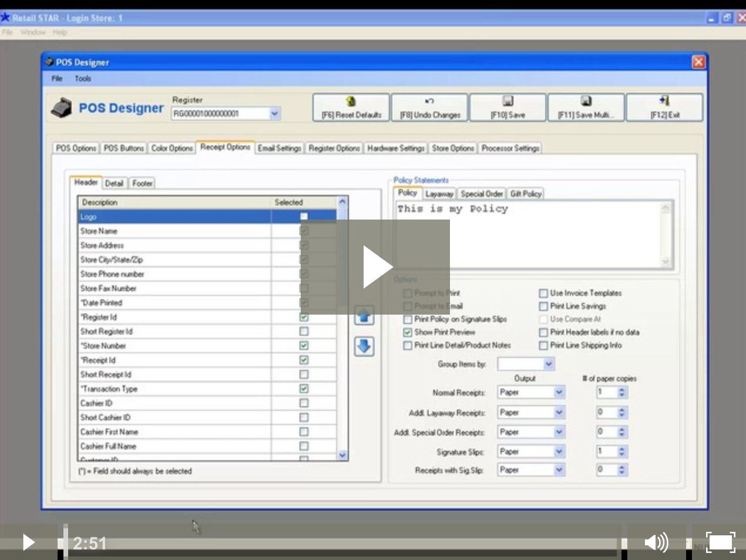
Task: Enable the Cashier ID checkbox
Action: [304, 403]
